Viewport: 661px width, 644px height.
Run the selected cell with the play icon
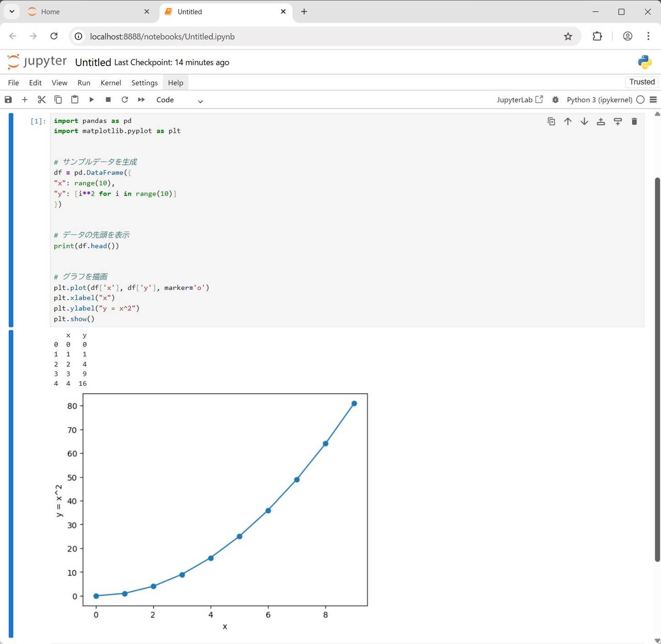pos(91,100)
